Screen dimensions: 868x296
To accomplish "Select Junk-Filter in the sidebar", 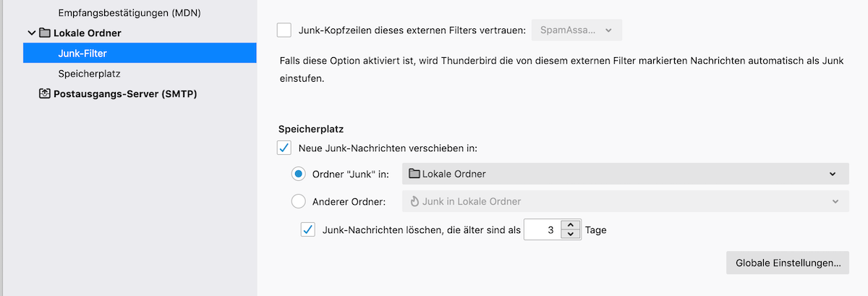I will (x=82, y=53).
